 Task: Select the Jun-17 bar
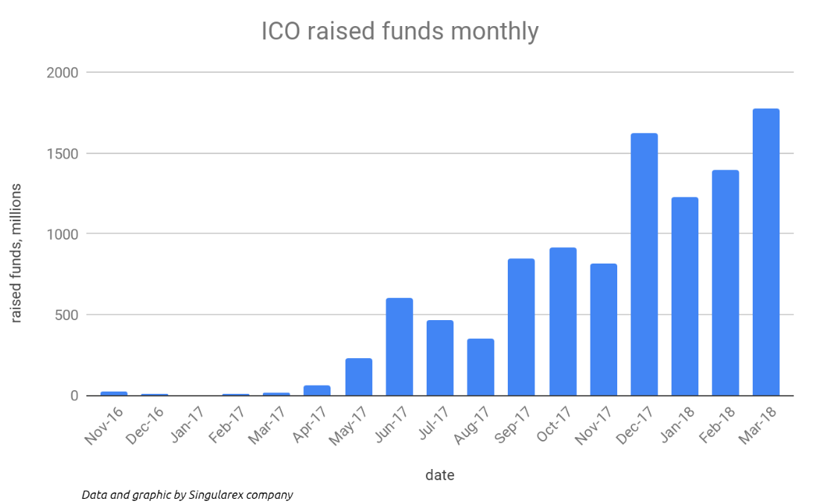pos(399,346)
